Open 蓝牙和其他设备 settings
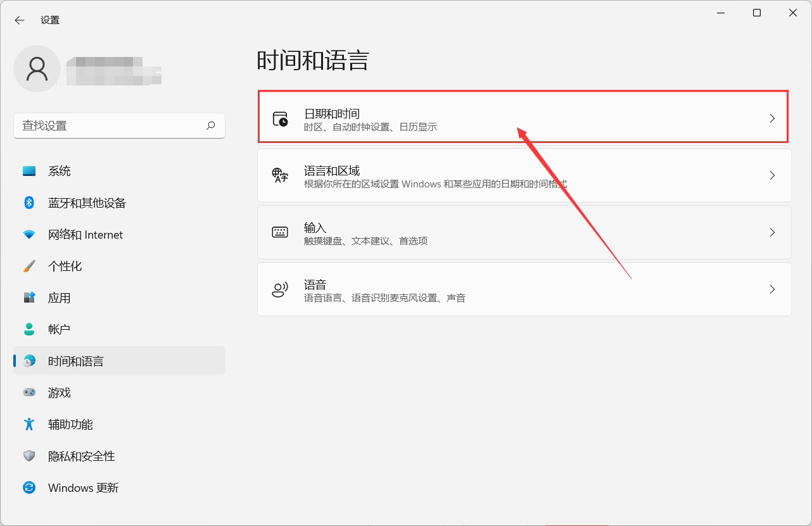The image size is (812, 526). click(119, 203)
